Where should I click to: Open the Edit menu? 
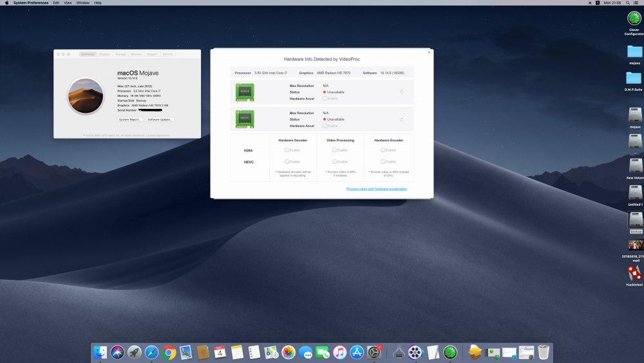coord(56,3)
